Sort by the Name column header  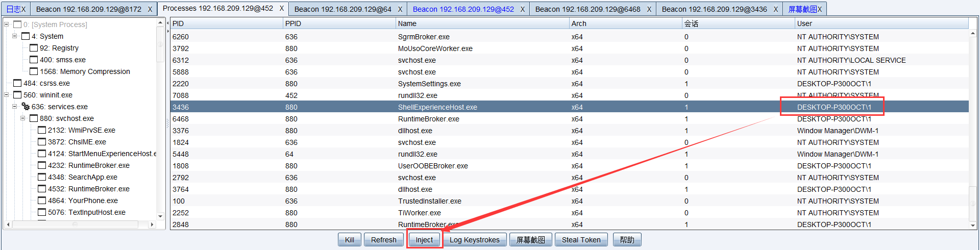(482, 23)
